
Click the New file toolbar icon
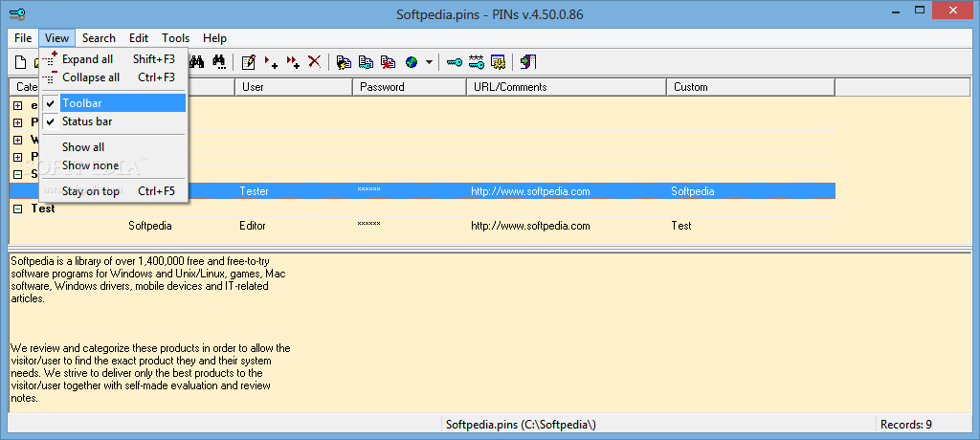pos(21,62)
